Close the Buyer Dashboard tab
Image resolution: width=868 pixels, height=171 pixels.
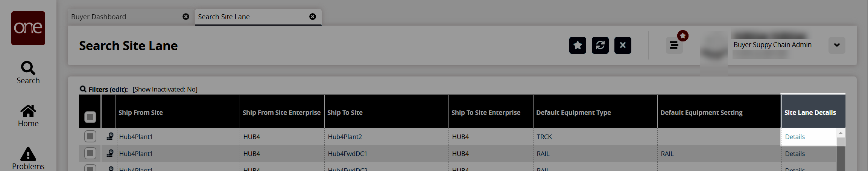pyautogui.click(x=186, y=17)
